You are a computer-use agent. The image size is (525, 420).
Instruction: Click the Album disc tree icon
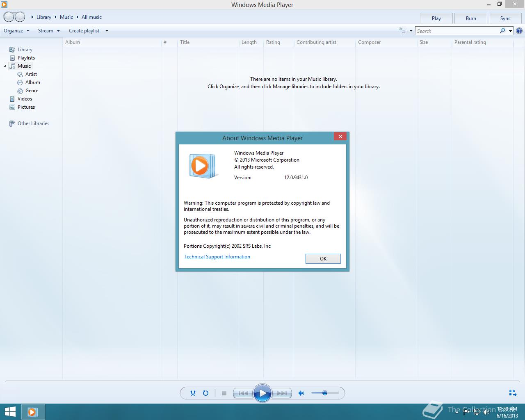(20, 82)
